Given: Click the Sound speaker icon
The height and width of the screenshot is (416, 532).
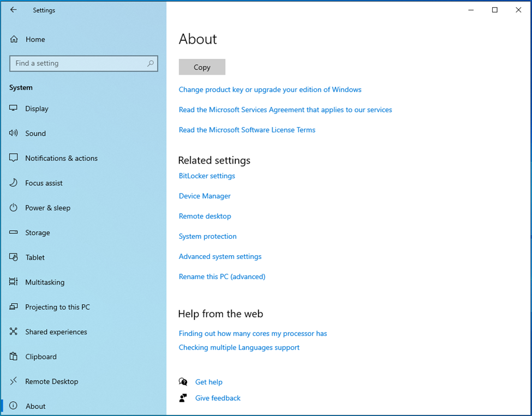Looking at the screenshot, I should (x=13, y=133).
